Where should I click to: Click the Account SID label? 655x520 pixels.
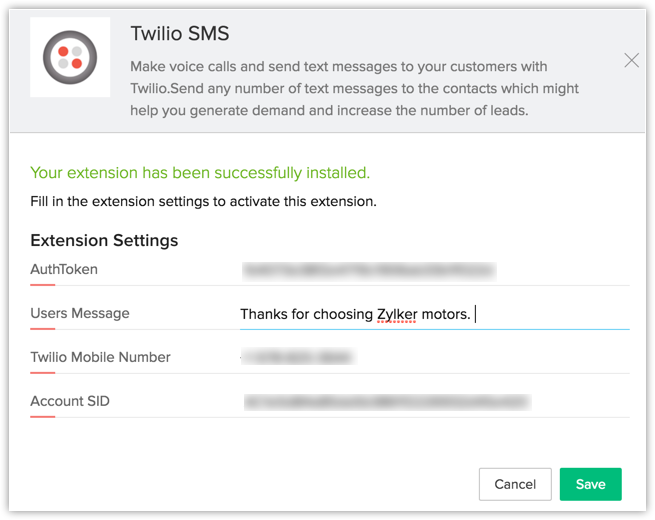point(70,401)
